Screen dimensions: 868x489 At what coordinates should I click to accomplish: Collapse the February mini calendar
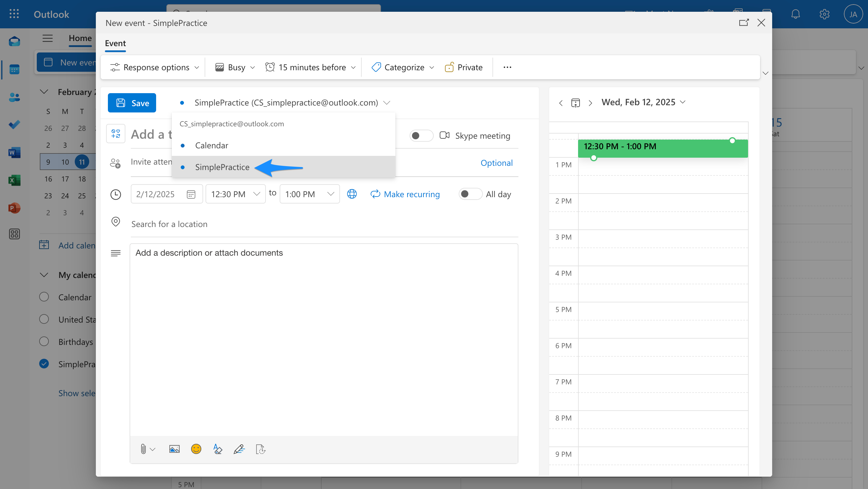click(x=44, y=92)
